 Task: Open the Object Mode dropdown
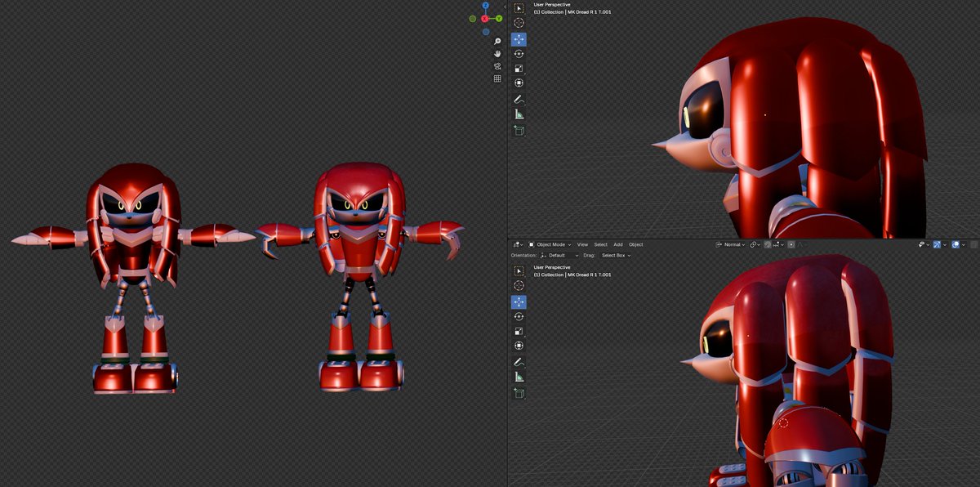pyautogui.click(x=550, y=244)
